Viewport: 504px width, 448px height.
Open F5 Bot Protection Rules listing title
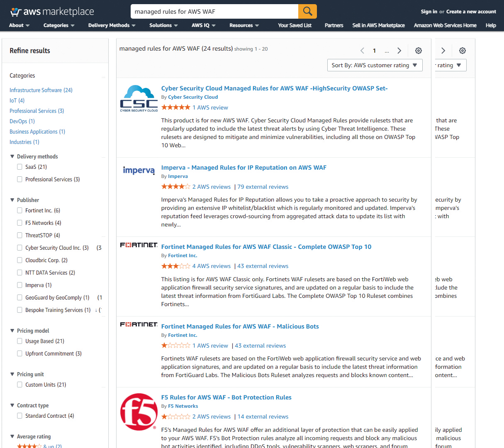point(226,397)
